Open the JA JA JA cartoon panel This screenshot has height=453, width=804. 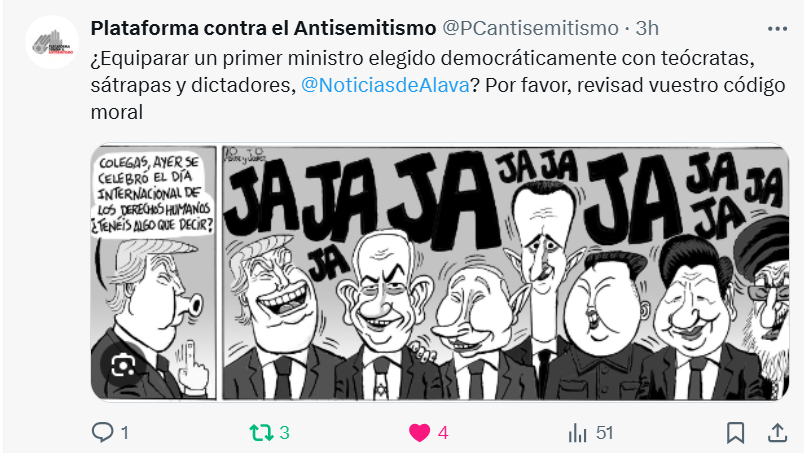click(505, 273)
